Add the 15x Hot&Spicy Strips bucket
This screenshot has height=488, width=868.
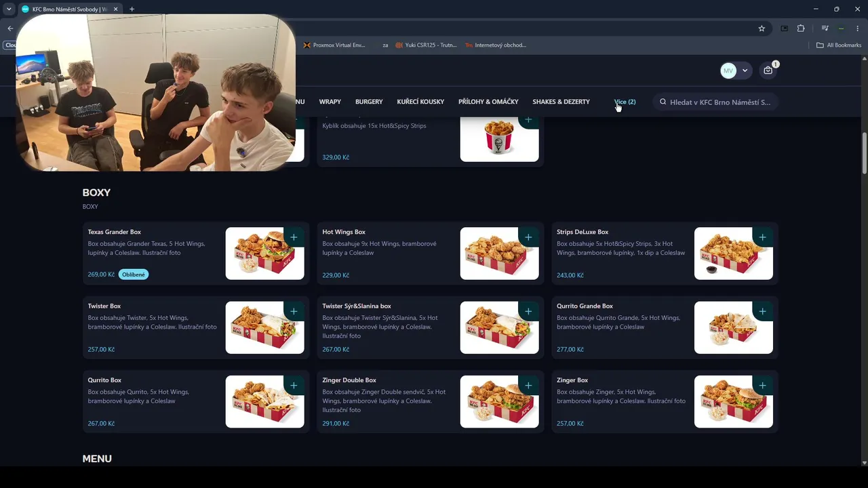tap(528, 120)
